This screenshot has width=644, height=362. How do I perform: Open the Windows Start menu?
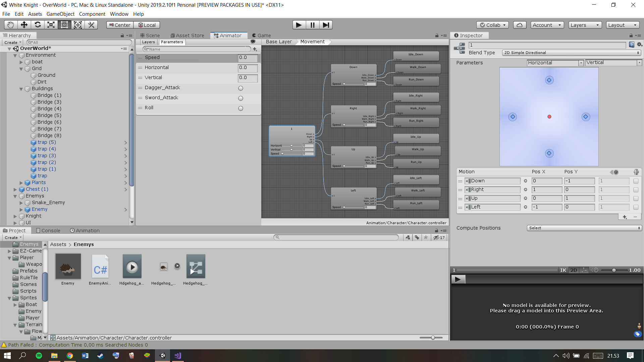click(x=7, y=356)
